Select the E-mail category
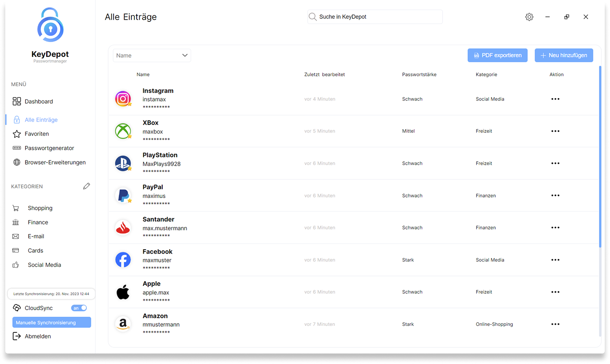The height and width of the screenshot is (364, 610). click(x=36, y=236)
